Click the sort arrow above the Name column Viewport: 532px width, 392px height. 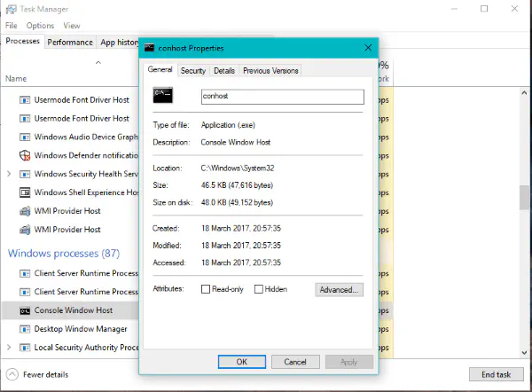click(98, 62)
